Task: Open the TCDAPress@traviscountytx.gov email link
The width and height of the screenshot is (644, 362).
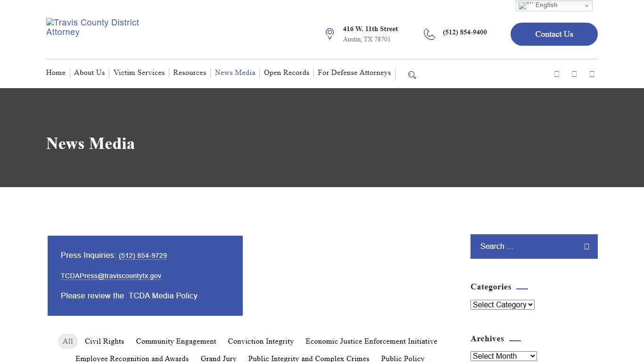Action: [x=111, y=276]
